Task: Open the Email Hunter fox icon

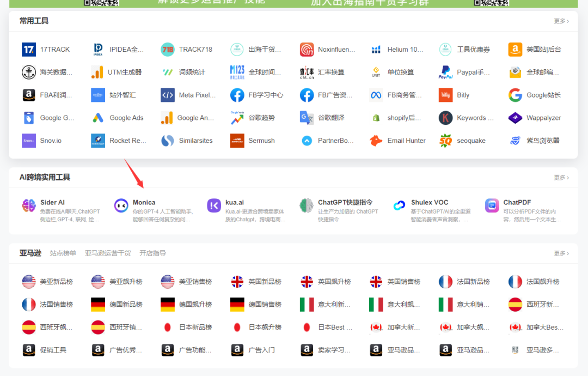Action: point(376,141)
